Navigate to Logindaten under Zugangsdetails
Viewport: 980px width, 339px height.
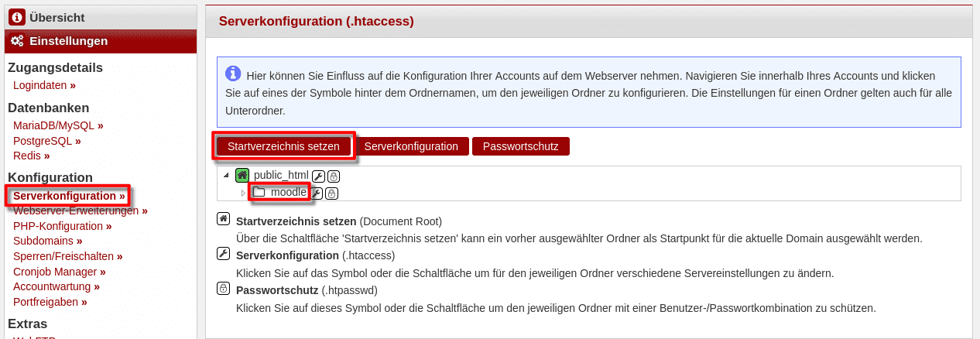pos(39,85)
